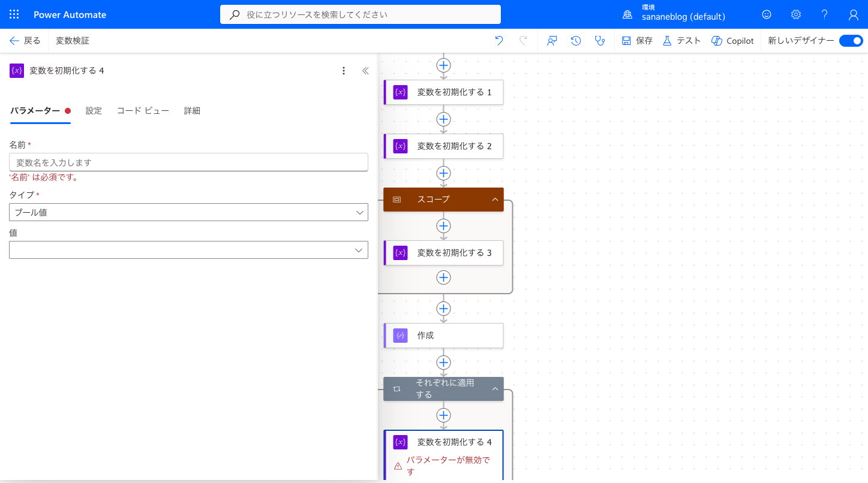Switch to the パラメーター tab
The width and height of the screenshot is (868, 483).
tap(41, 111)
